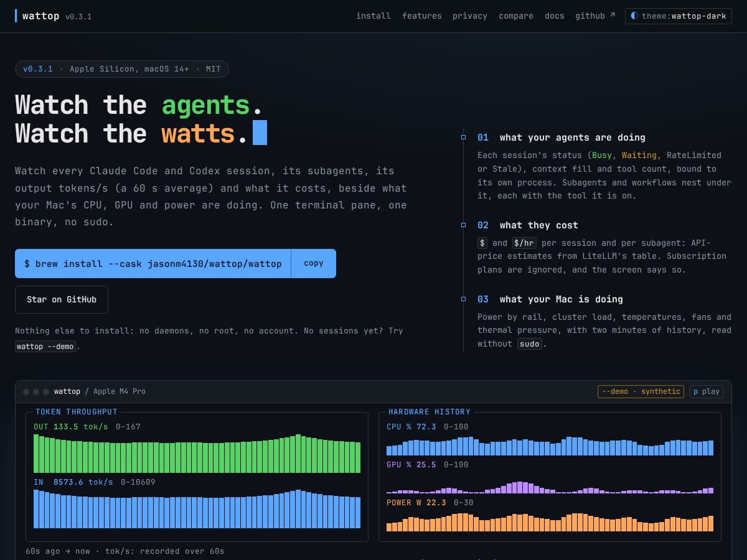This screenshot has width=747, height=560.
Task: Open the features nav link
Action: click(422, 16)
